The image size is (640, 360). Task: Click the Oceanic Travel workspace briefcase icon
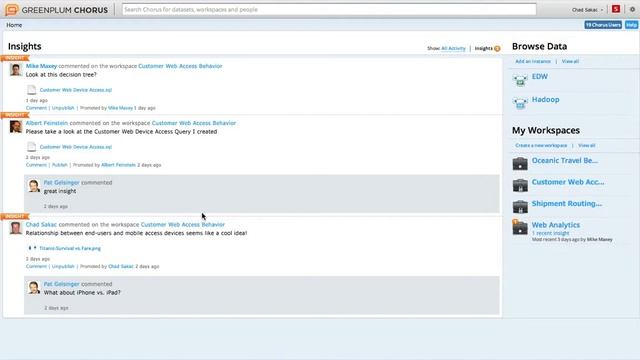pos(520,163)
